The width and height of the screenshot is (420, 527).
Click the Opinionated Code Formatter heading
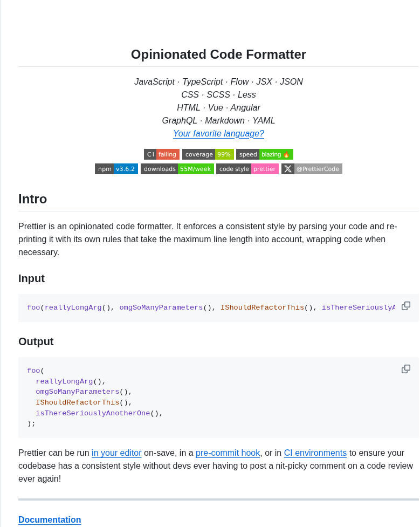218,54
